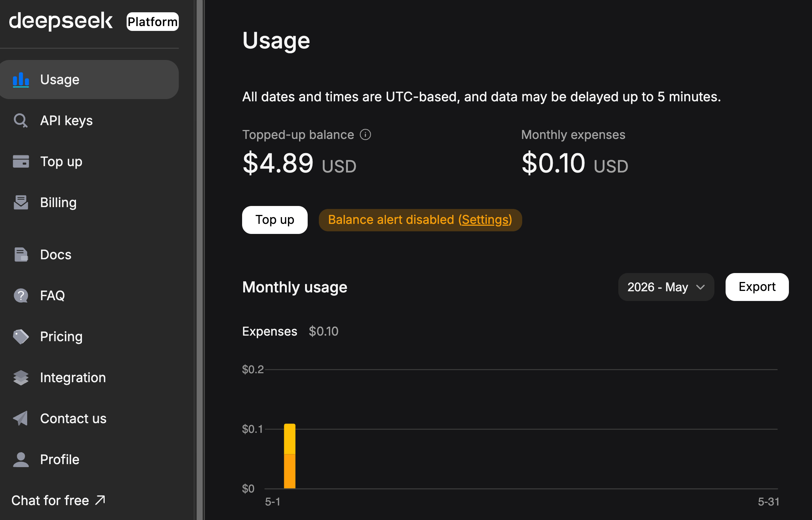Click the sidebar vertical scrollbar
Viewport: 812px width, 520px height.
coord(200,260)
